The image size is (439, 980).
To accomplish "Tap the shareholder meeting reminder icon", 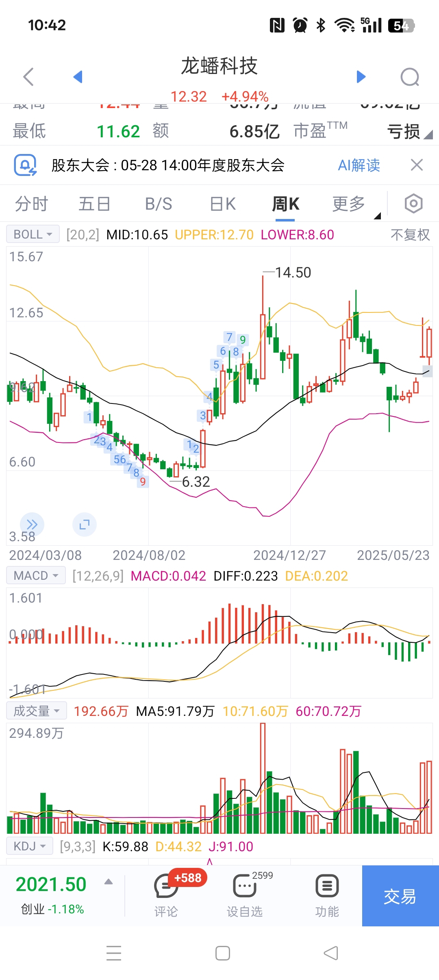I will tap(25, 165).
